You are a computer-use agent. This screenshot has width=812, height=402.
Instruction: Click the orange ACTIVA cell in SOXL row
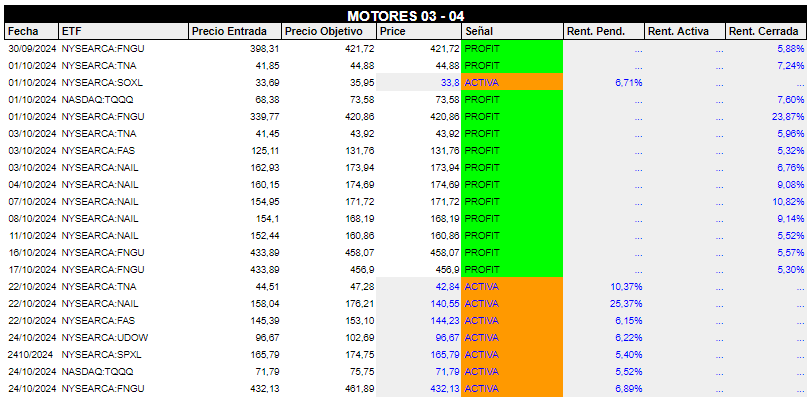pos(512,82)
